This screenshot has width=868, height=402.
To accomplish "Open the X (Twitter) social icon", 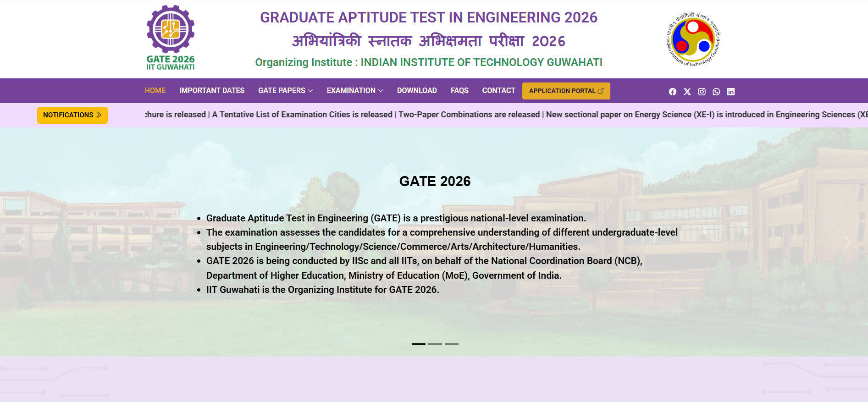I will (x=687, y=92).
